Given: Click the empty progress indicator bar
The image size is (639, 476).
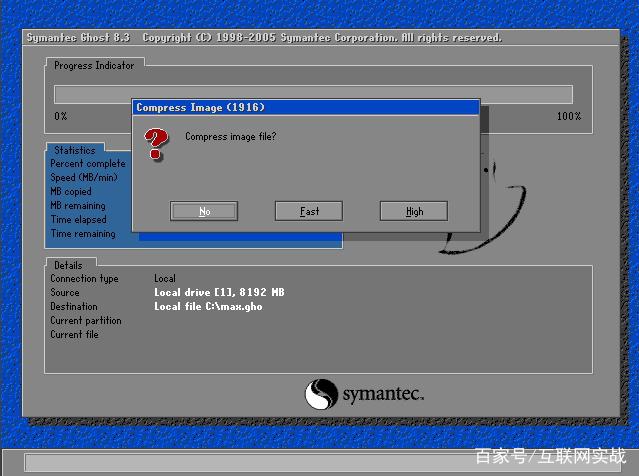Looking at the screenshot, I should click(313, 95).
